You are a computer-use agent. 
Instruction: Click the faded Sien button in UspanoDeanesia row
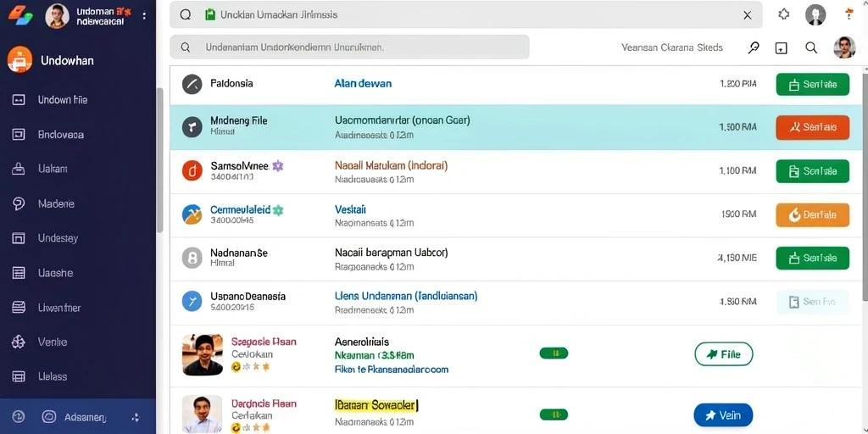(x=812, y=302)
